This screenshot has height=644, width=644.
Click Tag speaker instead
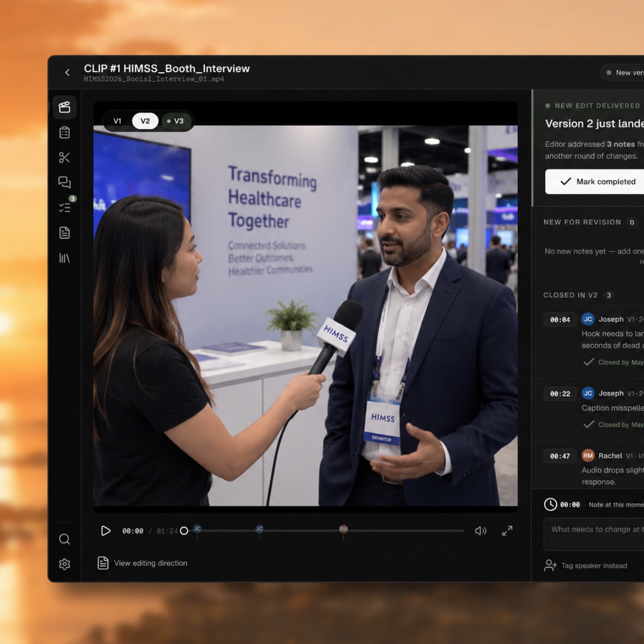click(594, 566)
